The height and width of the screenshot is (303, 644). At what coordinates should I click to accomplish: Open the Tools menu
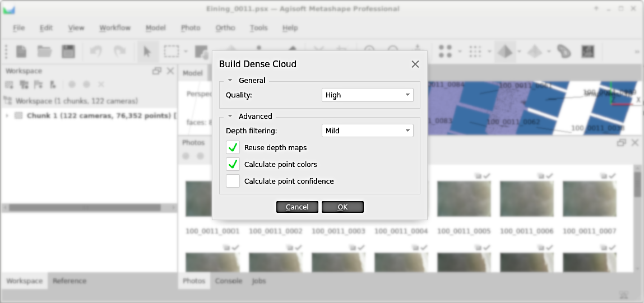(x=259, y=28)
